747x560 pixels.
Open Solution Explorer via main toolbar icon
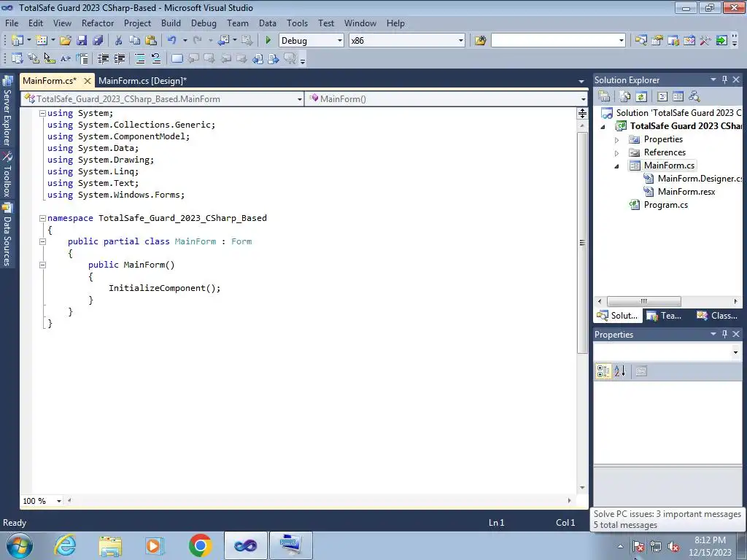640,41
